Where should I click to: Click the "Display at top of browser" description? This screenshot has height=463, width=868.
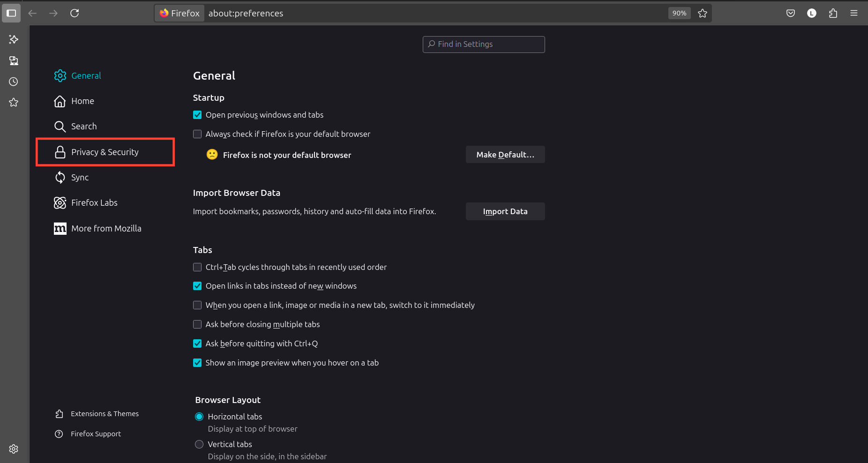pyautogui.click(x=253, y=429)
